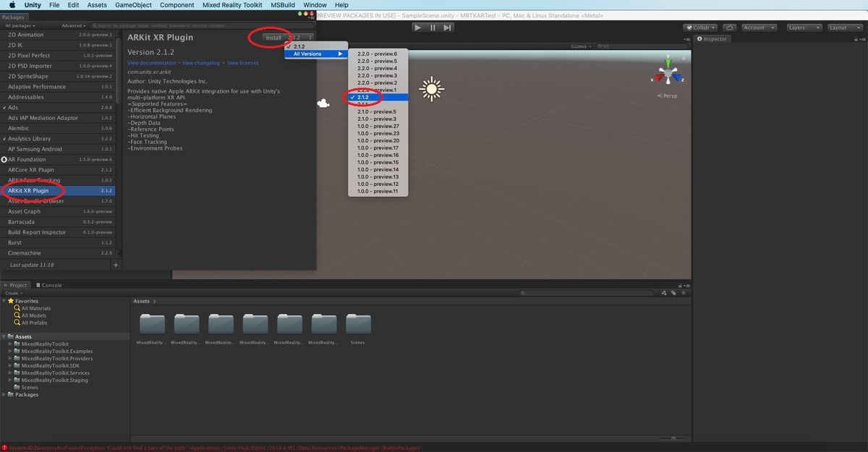The image size is (868, 452).
Task: Open the Account dropdown
Action: click(759, 27)
